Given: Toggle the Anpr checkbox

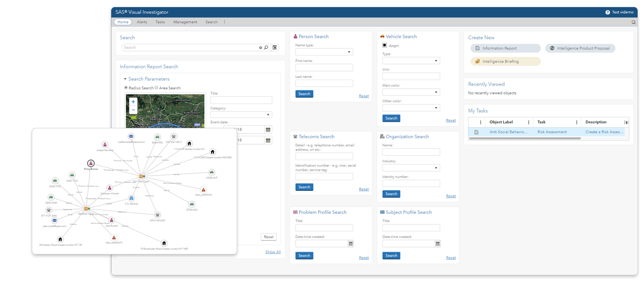Looking at the screenshot, I should 385,45.
